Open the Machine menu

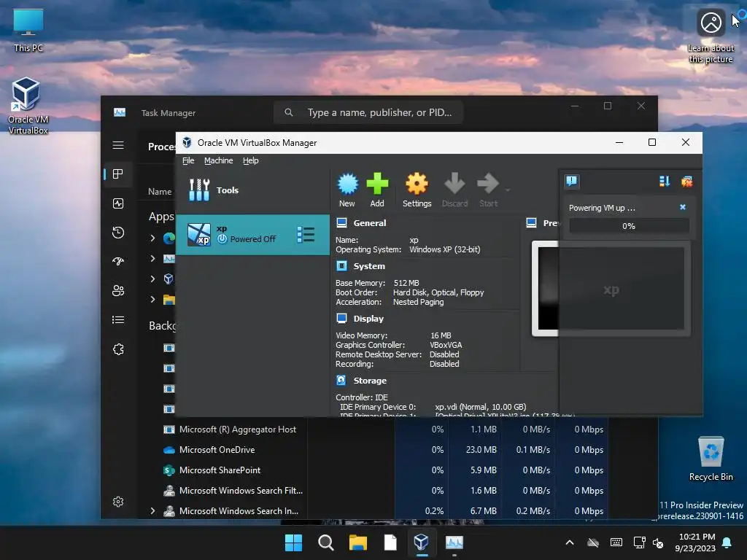[218, 160]
